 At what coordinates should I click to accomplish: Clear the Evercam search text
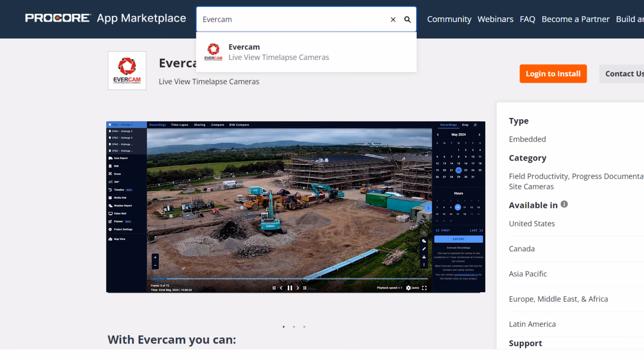tap(393, 19)
